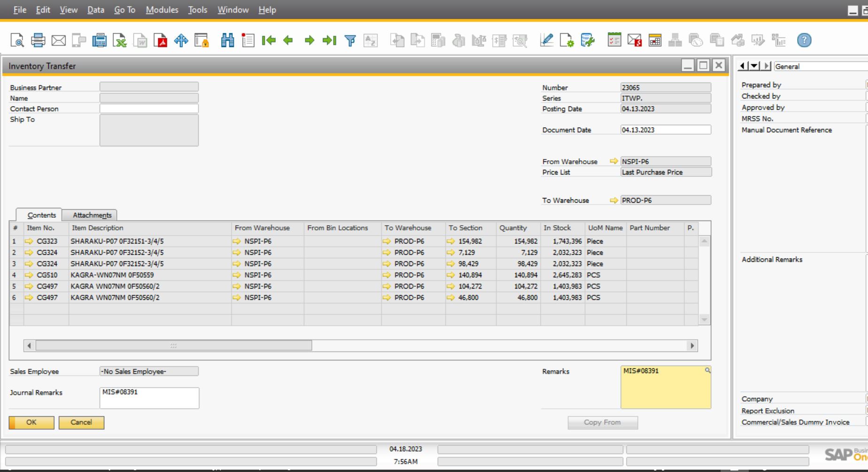The image size is (868, 472).
Task: Open Layout Designer pencil icon
Action: (546, 40)
